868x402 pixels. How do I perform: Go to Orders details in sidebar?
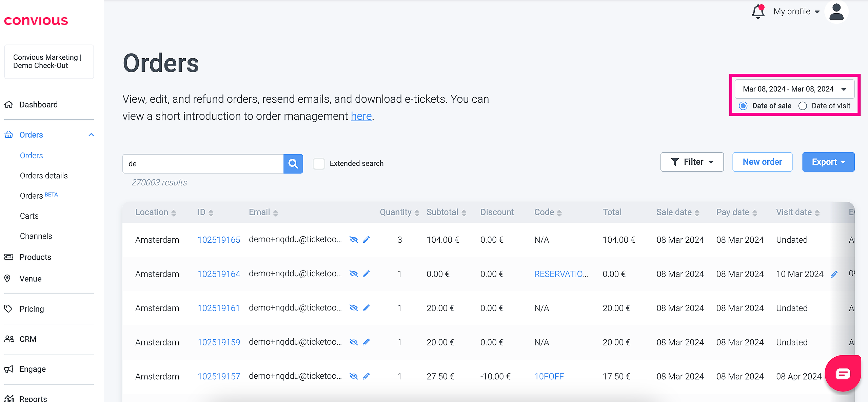(x=44, y=176)
